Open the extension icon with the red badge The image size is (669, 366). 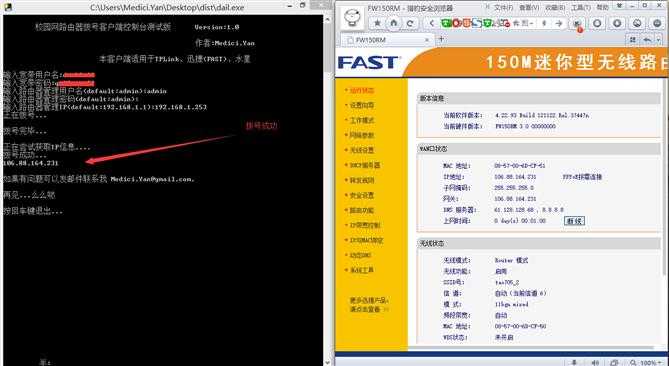(578, 24)
